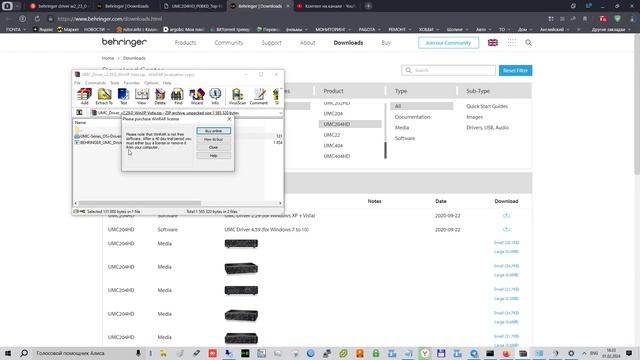Select UMC22 in the Product list
This screenshot has width=640, height=360.
click(x=331, y=135)
